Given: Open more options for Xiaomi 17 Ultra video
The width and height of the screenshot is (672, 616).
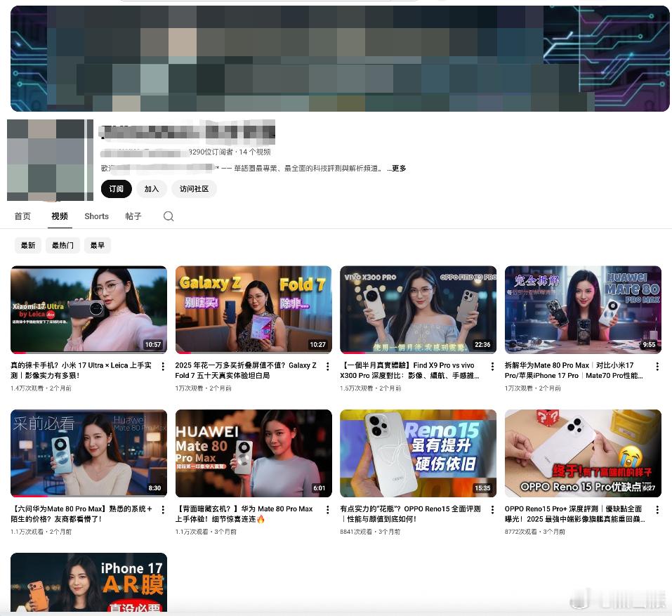Looking at the screenshot, I should [163, 366].
